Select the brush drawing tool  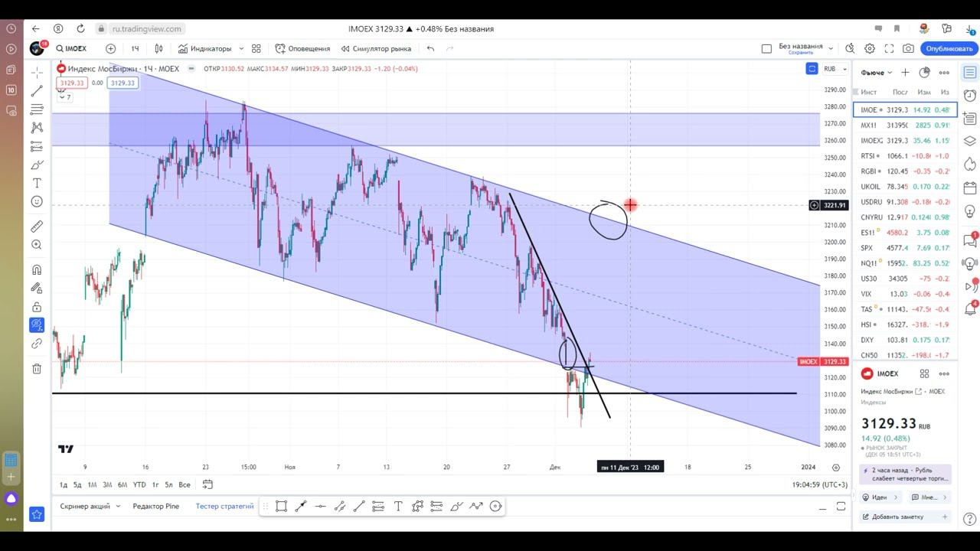[37, 165]
